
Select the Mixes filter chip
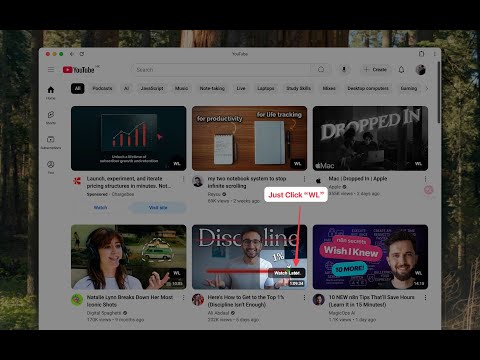329,88
